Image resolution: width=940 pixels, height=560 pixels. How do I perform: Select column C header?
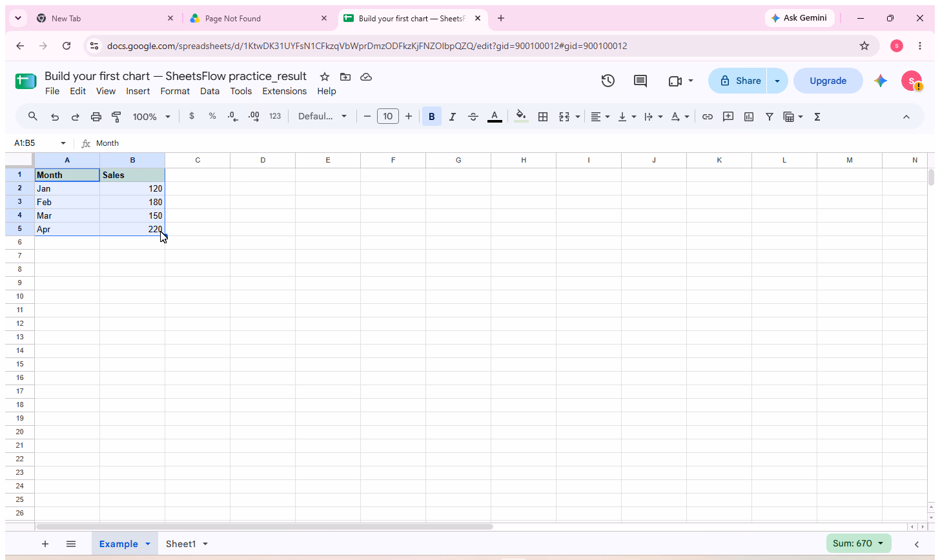click(x=198, y=160)
